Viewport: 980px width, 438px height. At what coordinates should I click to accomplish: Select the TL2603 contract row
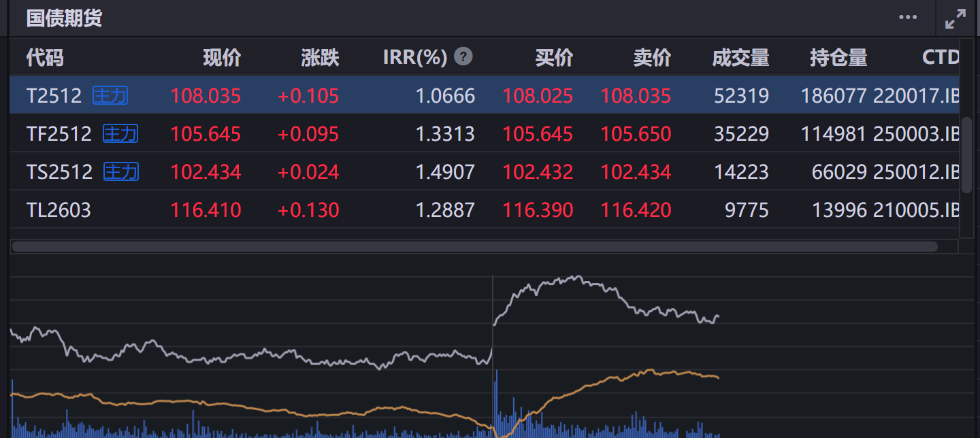tap(484, 209)
